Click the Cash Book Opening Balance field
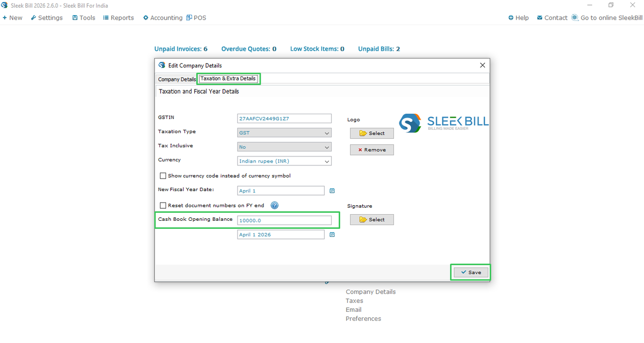This screenshot has width=644, height=343. coord(284,220)
